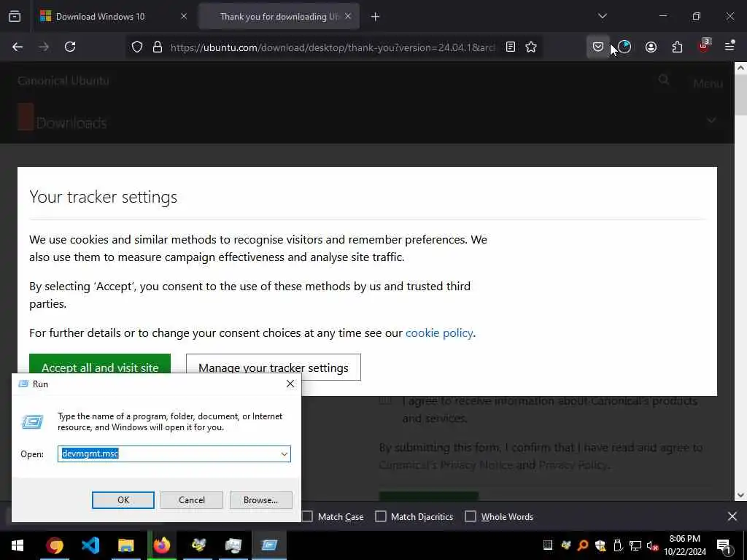Open the cookie policy link

(438, 332)
